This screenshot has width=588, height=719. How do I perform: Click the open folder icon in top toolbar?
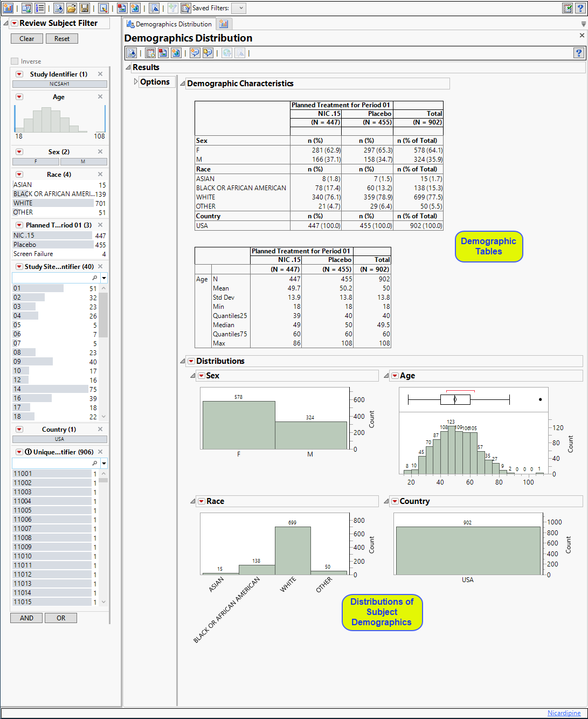coord(72,8)
